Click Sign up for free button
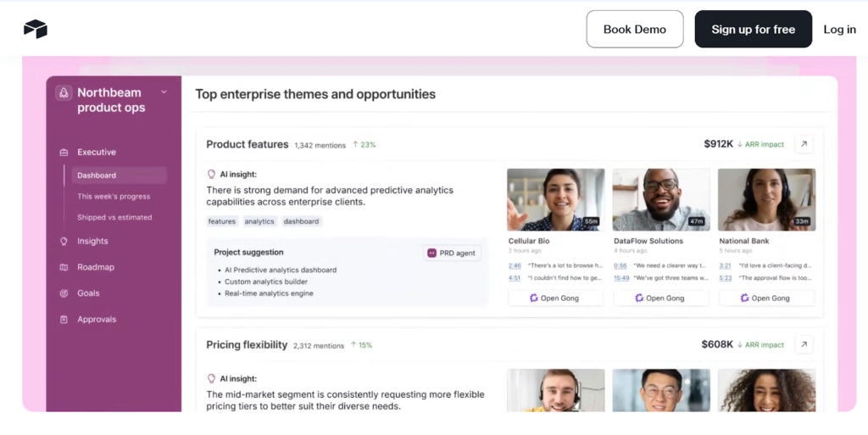This screenshot has width=868, height=435. (753, 30)
